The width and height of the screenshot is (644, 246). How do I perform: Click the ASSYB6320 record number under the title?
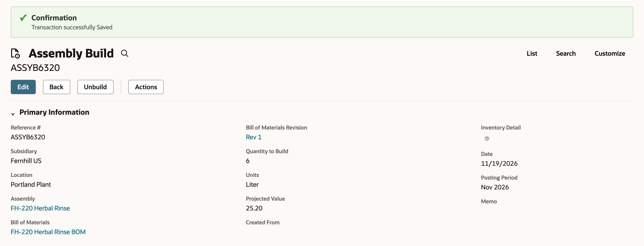coord(35,68)
